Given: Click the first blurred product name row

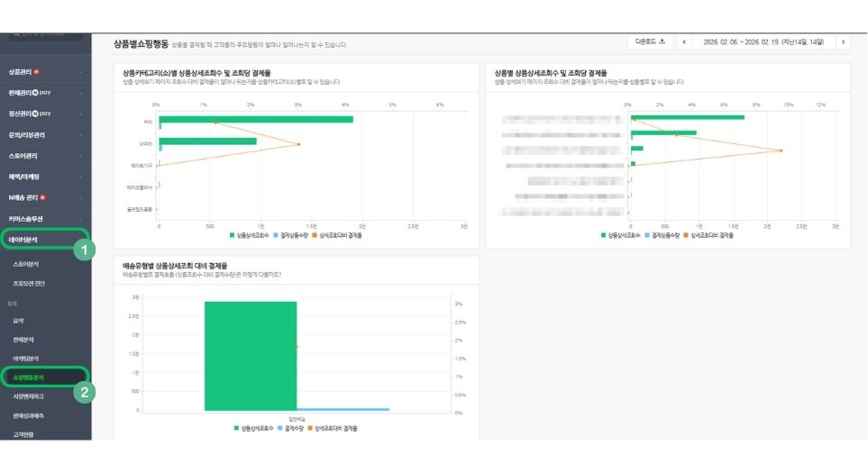Looking at the screenshot, I should tap(562, 120).
